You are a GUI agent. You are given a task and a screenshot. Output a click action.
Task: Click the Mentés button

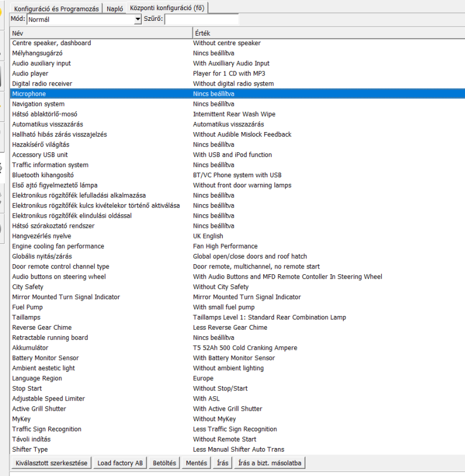click(196, 463)
